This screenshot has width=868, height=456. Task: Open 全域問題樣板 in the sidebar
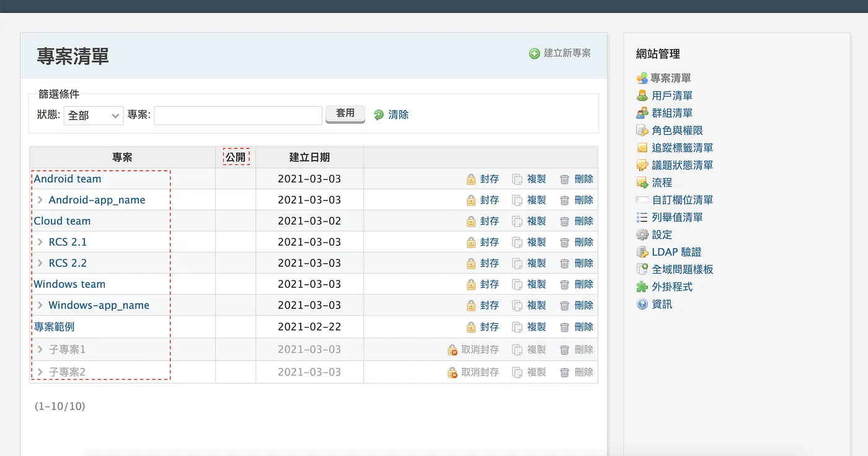pos(683,270)
